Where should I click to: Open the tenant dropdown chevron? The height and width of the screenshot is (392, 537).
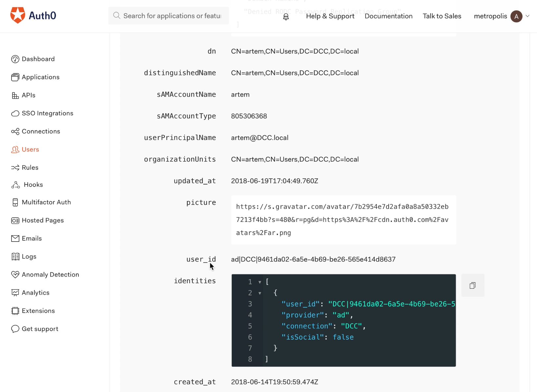[x=527, y=16]
